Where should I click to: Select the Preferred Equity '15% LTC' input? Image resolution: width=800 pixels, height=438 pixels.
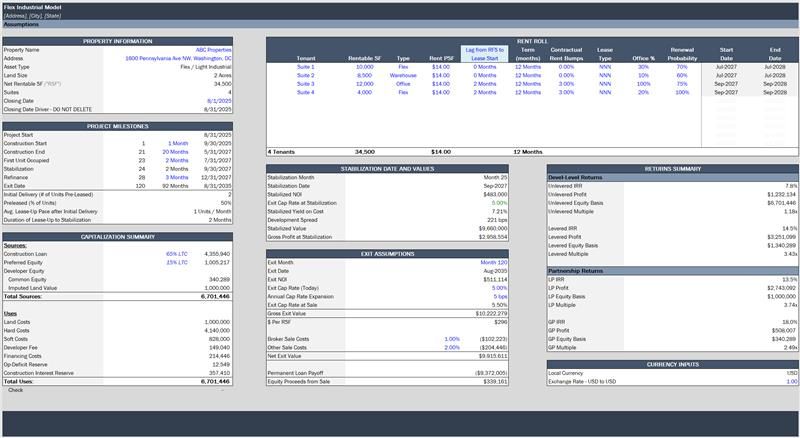[177, 262]
